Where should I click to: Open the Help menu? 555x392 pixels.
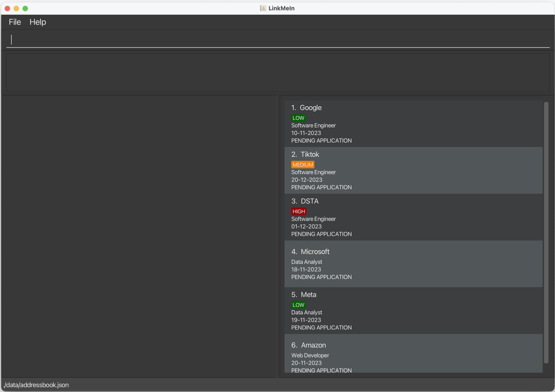pos(38,22)
